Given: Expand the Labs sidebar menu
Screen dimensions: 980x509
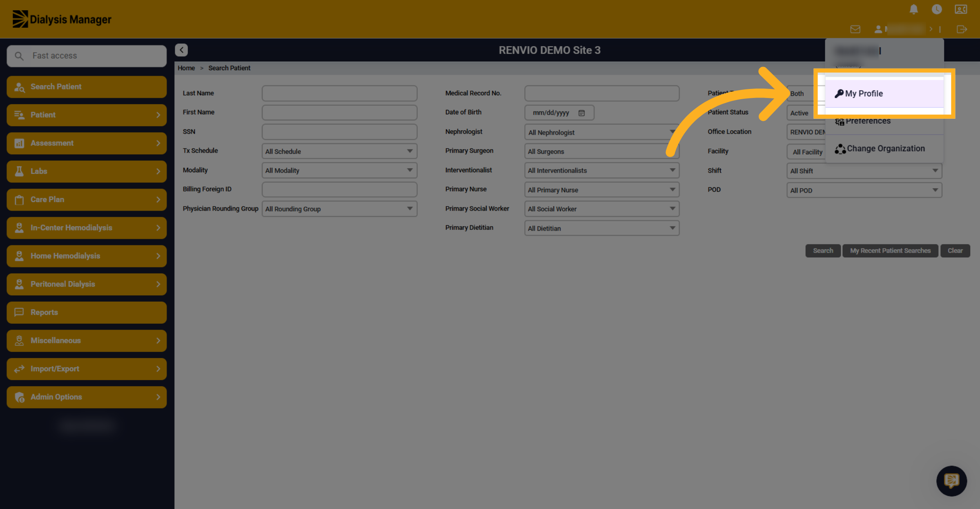Looking at the screenshot, I should [87, 171].
